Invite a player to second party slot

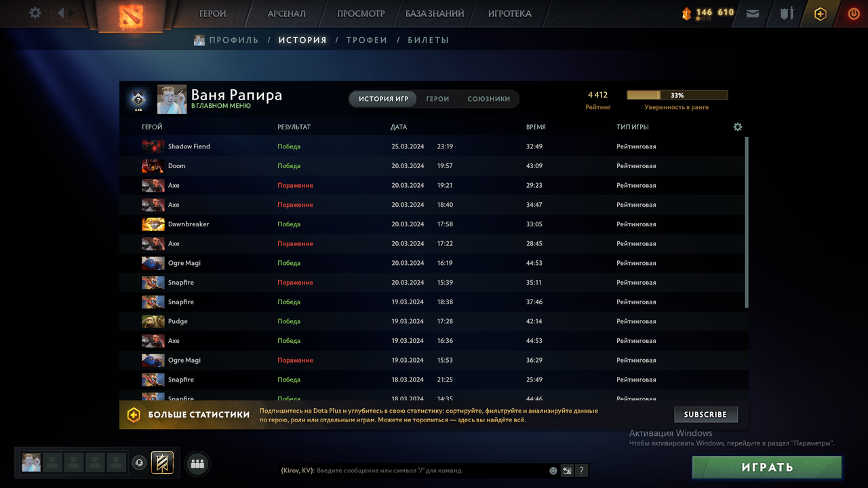[53, 462]
